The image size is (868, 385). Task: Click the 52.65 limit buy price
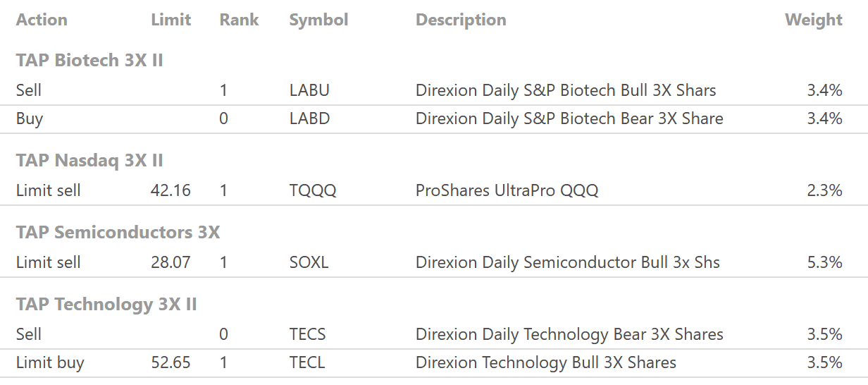point(170,362)
